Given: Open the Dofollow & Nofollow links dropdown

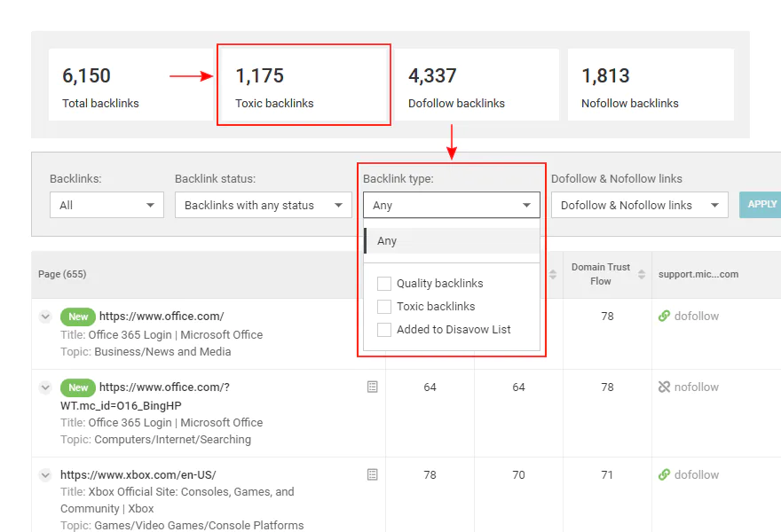Looking at the screenshot, I should (x=640, y=205).
